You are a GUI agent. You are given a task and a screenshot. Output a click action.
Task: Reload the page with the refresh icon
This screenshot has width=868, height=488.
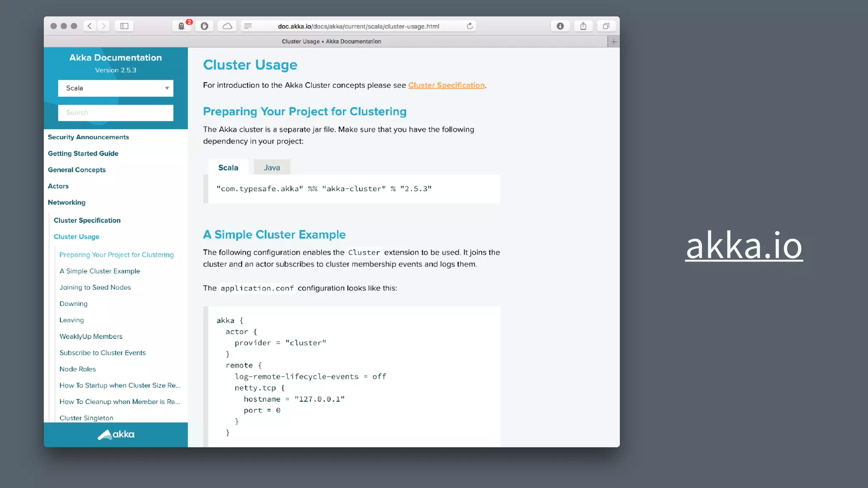click(470, 26)
